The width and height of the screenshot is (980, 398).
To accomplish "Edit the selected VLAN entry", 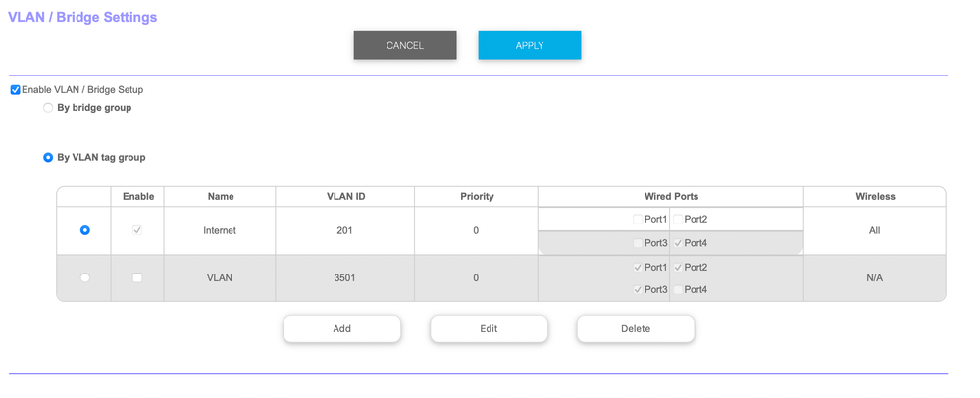I will tap(489, 328).
